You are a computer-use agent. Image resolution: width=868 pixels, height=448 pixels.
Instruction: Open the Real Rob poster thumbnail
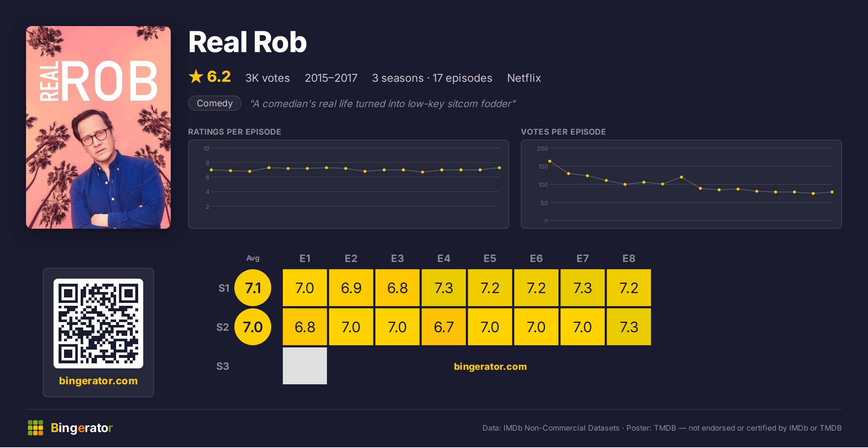pyautogui.click(x=98, y=127)
